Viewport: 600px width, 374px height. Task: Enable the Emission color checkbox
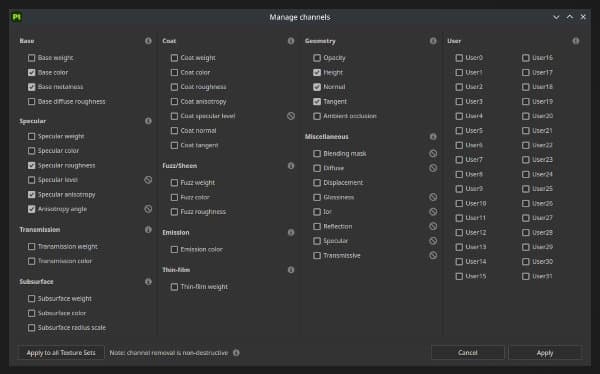click(x=174, y=249)
